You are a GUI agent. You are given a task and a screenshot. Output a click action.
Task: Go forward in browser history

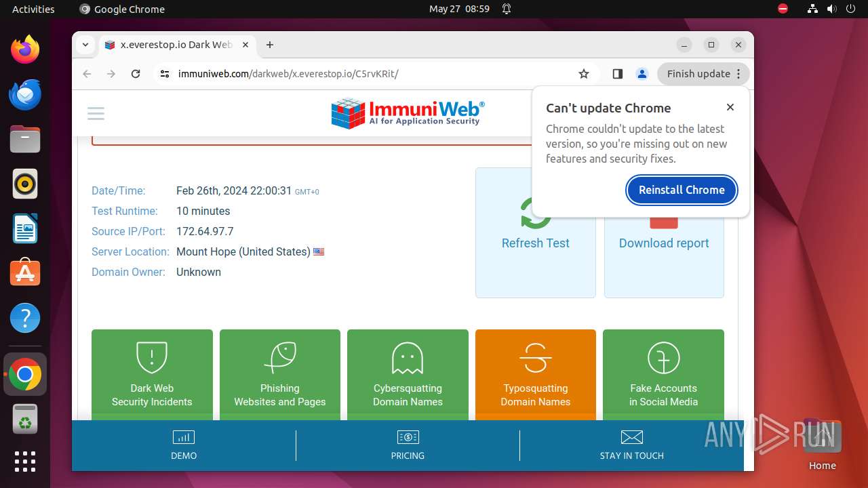[111, 74]
